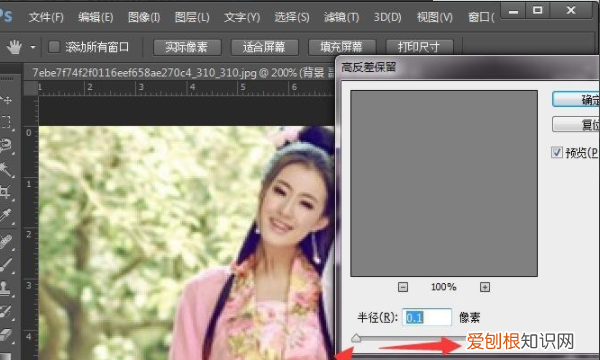Screen dimensions: 600x360
Task: Open the 3D(D) menu
Action: point(387,17)
